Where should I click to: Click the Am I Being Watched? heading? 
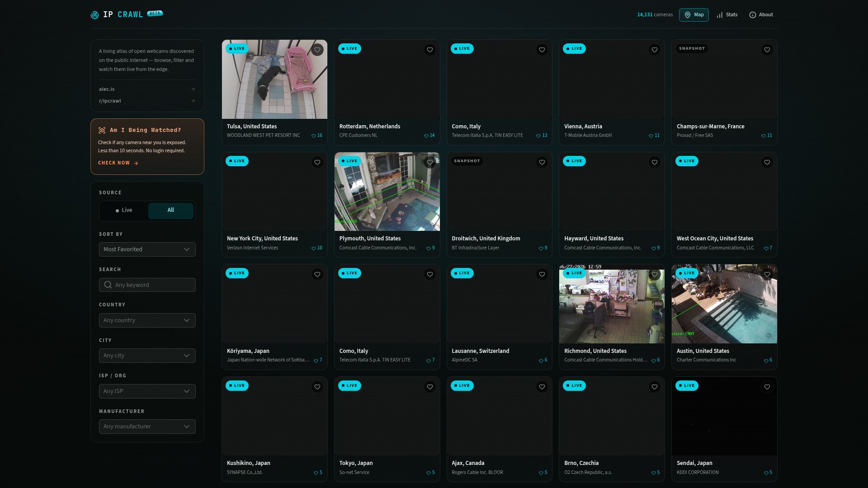coord(146,130)
